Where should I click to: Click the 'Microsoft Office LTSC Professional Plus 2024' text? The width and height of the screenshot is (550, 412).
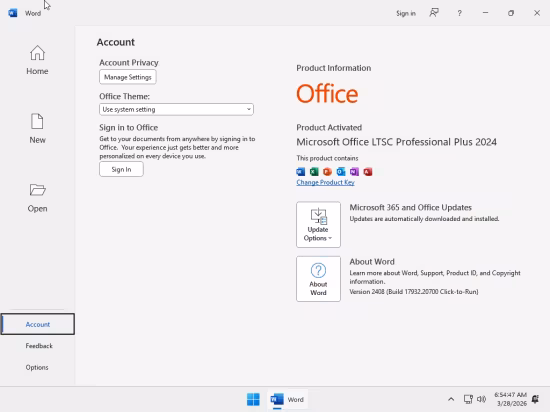396,142
